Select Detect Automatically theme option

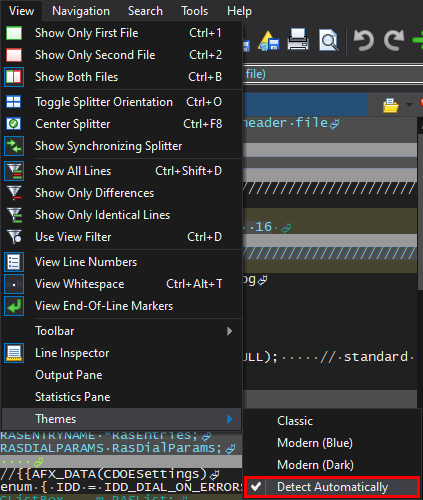(332, 487)
